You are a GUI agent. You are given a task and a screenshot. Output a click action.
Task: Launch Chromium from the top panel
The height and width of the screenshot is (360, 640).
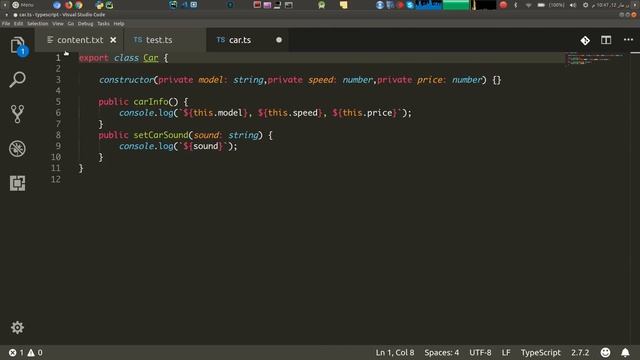pyautogui.click(x=57, y=5)
